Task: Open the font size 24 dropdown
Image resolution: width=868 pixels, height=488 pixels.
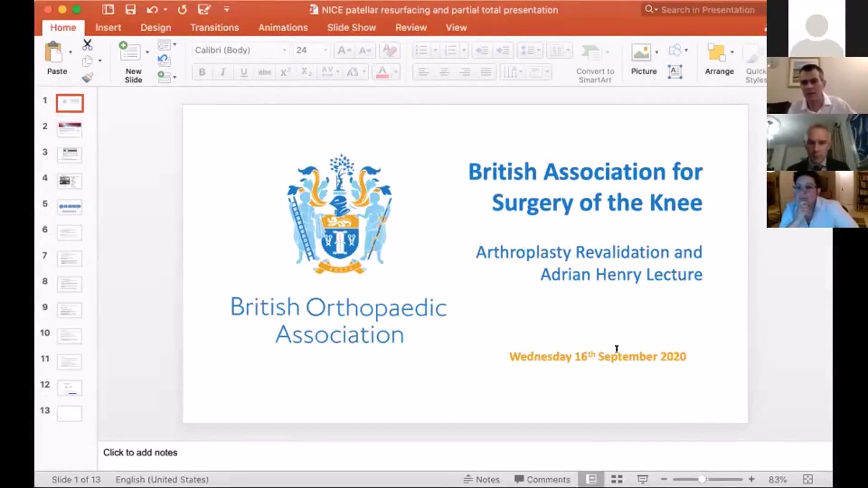Action: pos(325,50)
